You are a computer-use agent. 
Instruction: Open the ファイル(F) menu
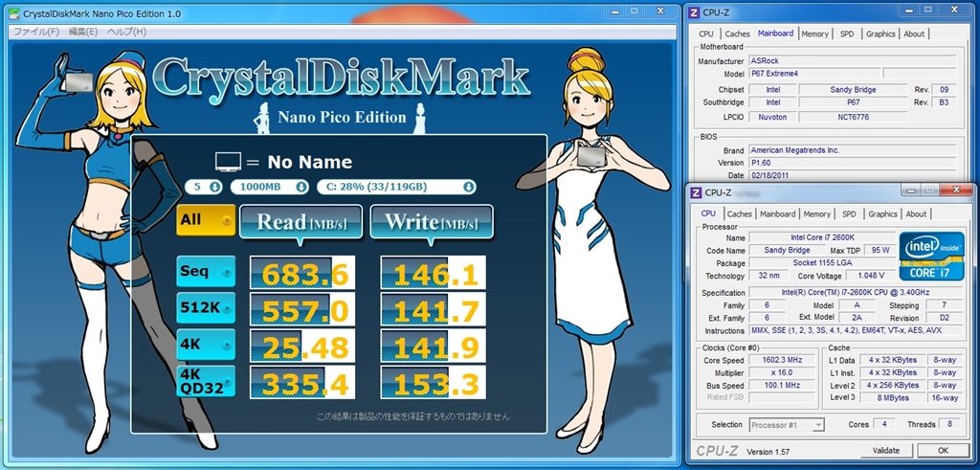pyautogui.click(x=35, y=32)
